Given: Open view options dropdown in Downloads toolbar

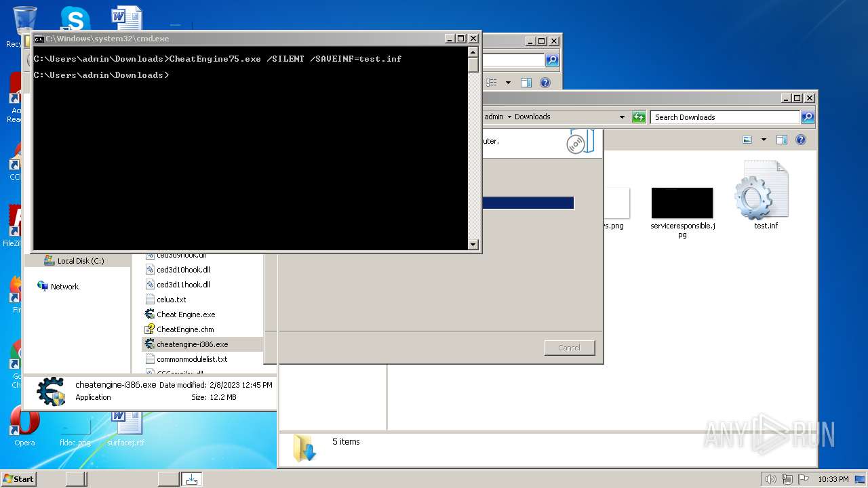Looking at the screenshot, I should click(x=764, y=140).
